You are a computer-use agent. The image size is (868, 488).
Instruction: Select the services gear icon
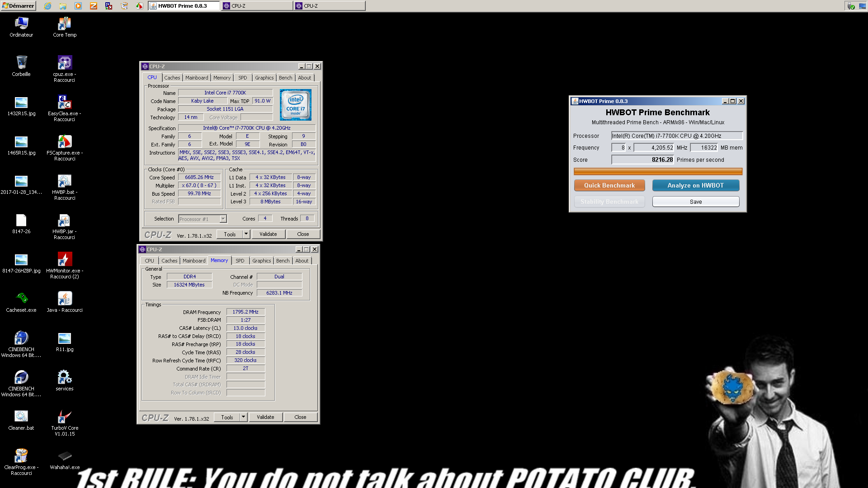(x=65, y=380)
